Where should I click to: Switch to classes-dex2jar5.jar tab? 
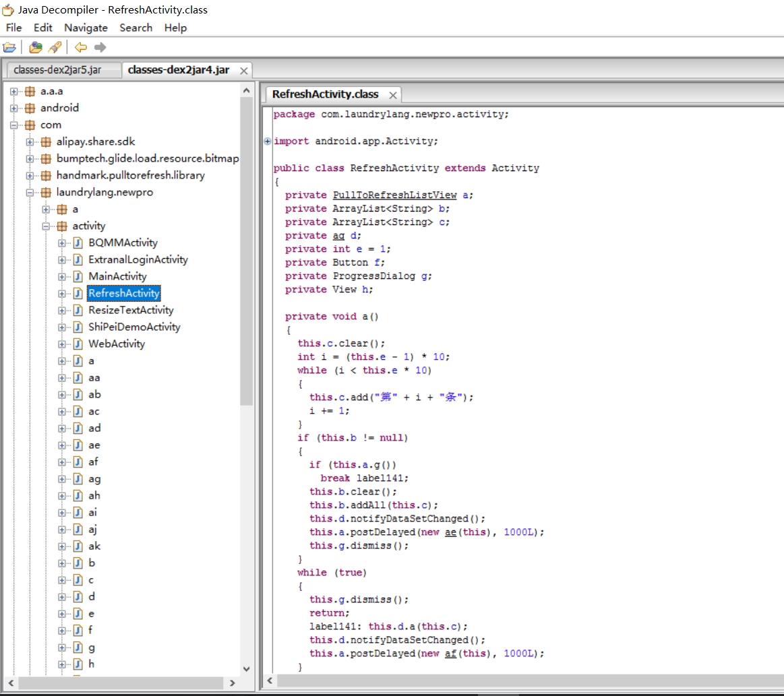pyautogui.click(x=57, y=70)
